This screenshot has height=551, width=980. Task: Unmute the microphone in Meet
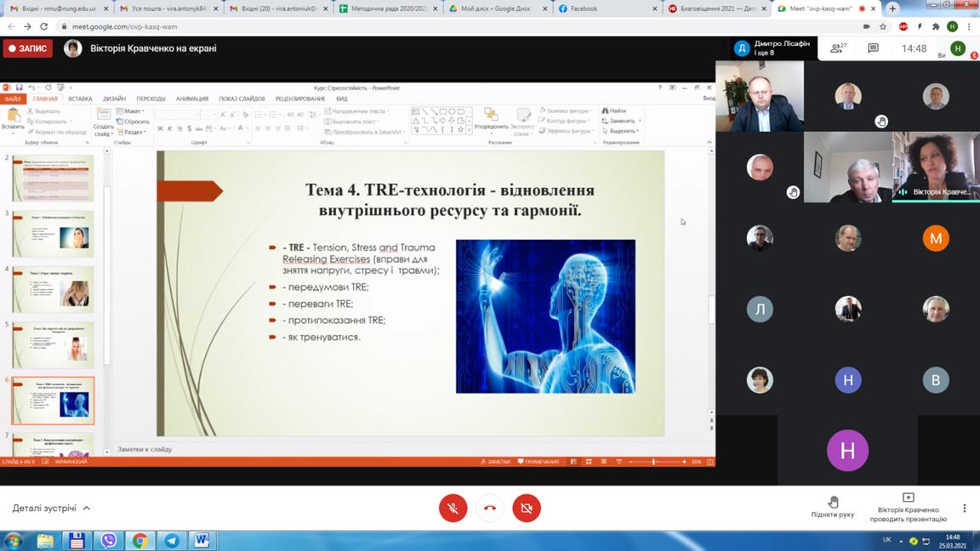pos(453,508)
